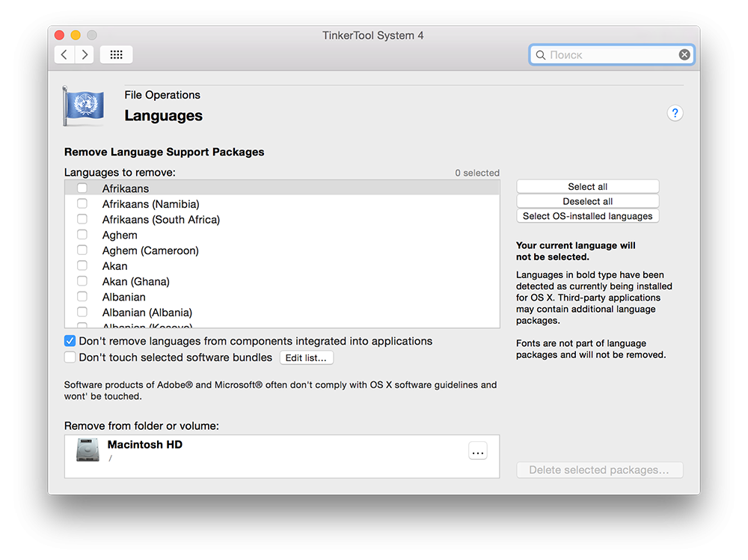Click Select OS-installed languages button
This screenshot has height=560, width=748.
[588, 216]
